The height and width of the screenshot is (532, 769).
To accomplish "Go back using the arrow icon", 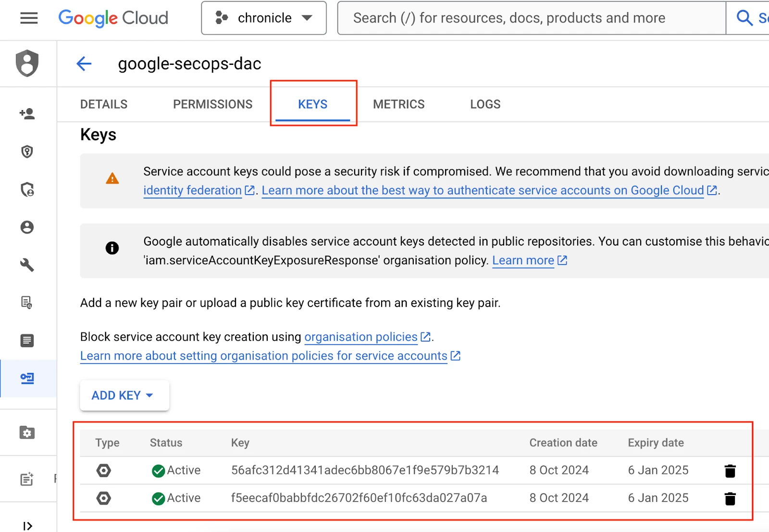I will click(84, 63).
